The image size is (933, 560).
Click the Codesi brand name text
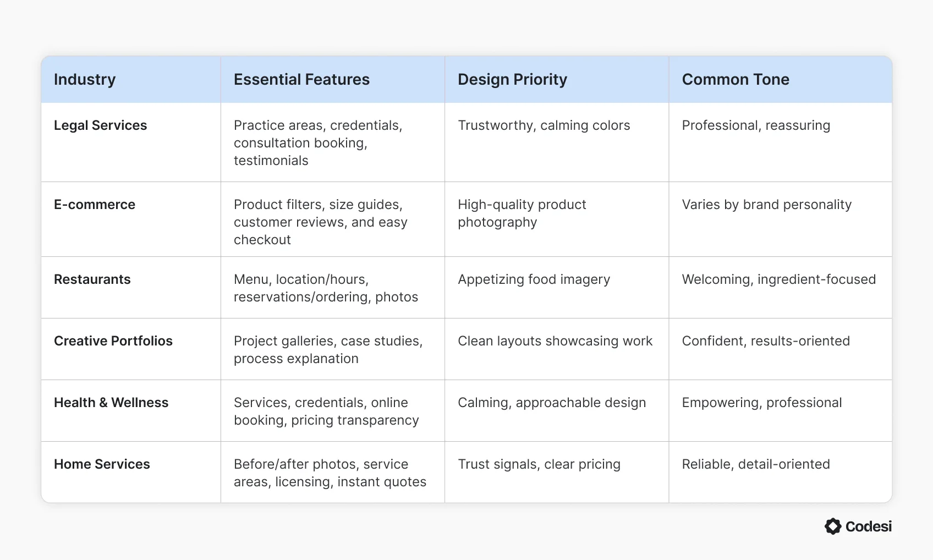(x=868, y=526)
